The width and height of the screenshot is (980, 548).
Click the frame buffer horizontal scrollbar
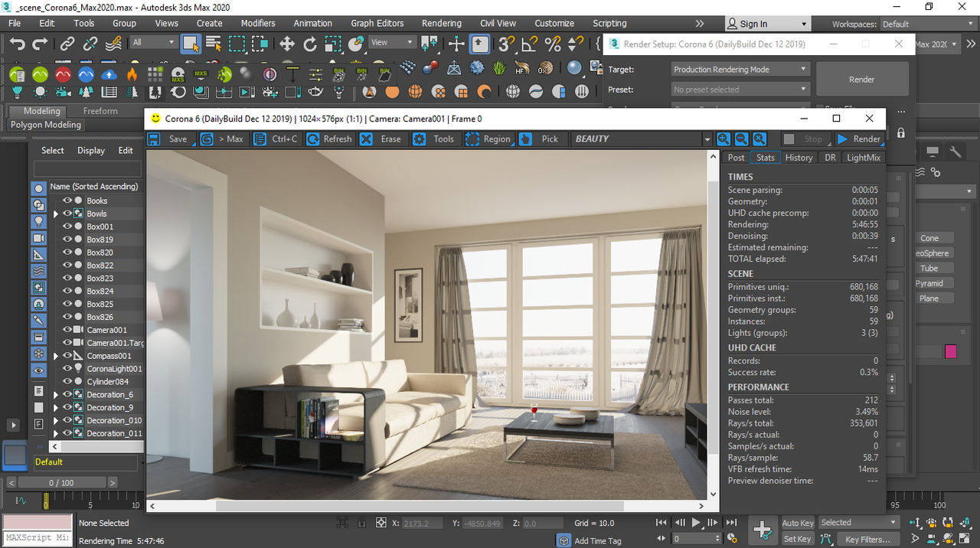(421, 506)
